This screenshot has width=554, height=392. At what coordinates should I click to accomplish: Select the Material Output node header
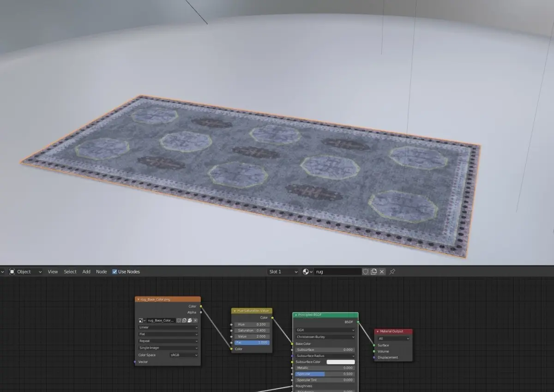(x=393, y=332)
